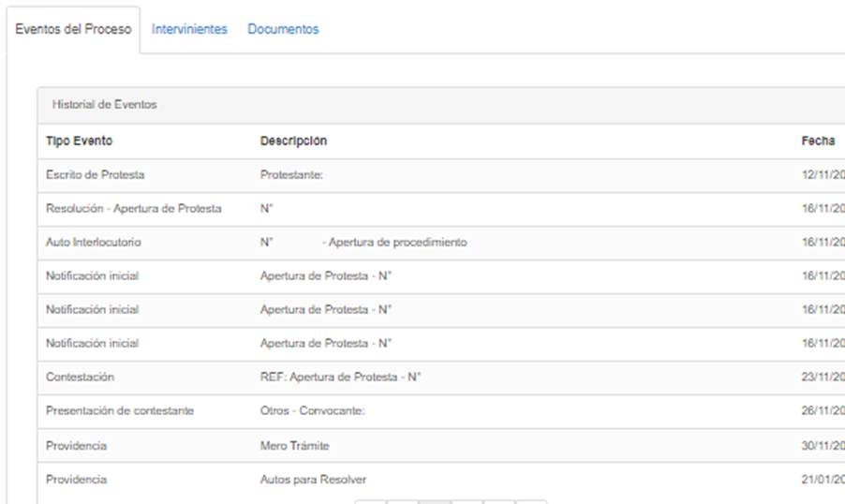
Task: Open the Documentos tab
Action: (x=283, y=29)
